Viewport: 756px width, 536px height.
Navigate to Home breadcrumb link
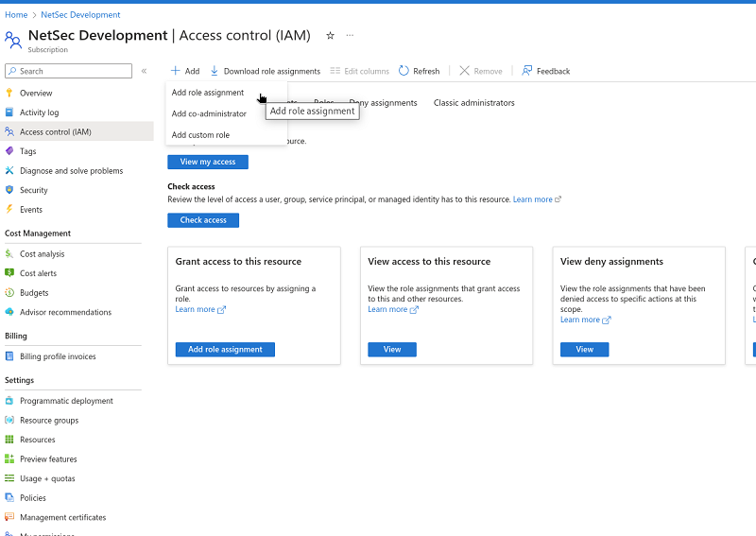pyautogui.click(x=16, y=15)
